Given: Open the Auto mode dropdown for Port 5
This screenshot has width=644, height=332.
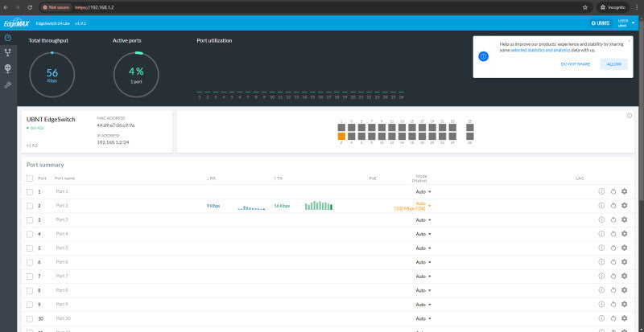Looking at the screenshot, I should (x=423, y=248).
